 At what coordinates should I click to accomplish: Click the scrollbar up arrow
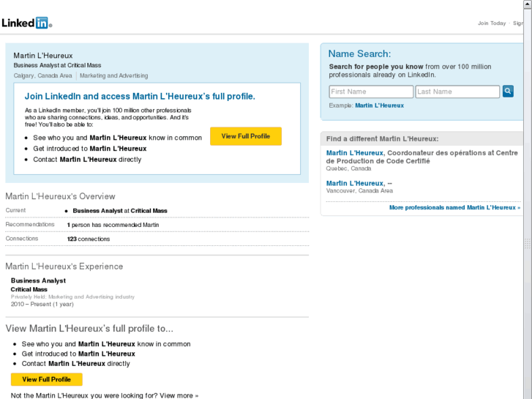[x=528, y=4]
